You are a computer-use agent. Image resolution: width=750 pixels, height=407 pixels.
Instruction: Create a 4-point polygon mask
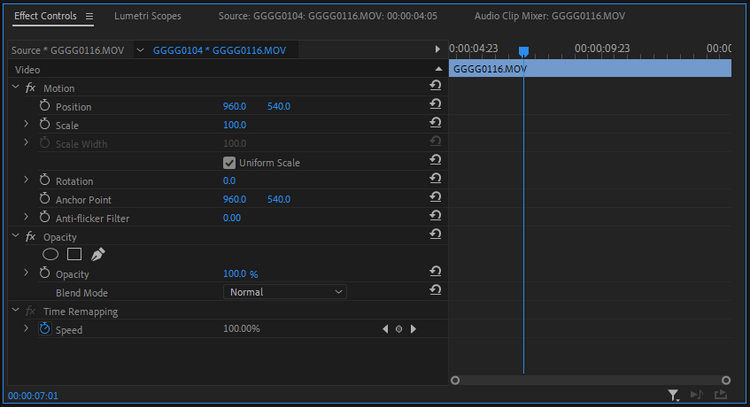coord(74,255)
